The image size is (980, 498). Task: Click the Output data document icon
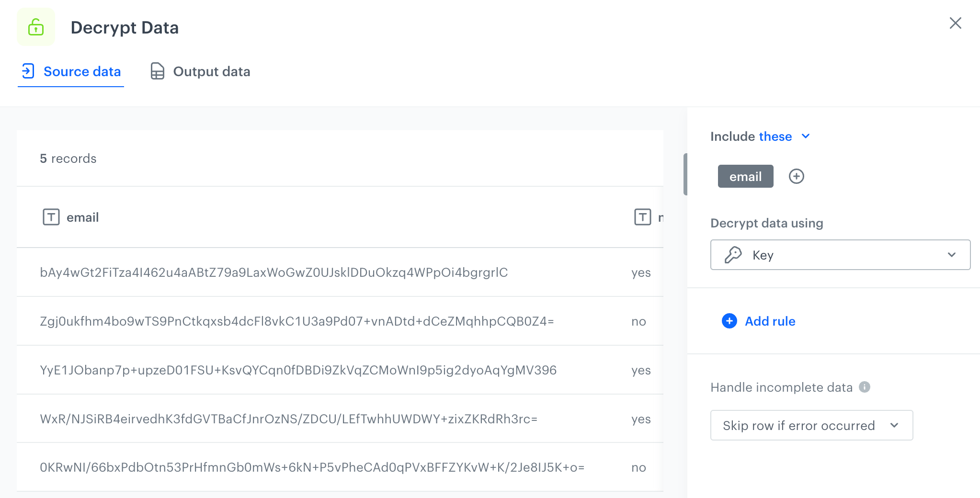tap(157, 71)
